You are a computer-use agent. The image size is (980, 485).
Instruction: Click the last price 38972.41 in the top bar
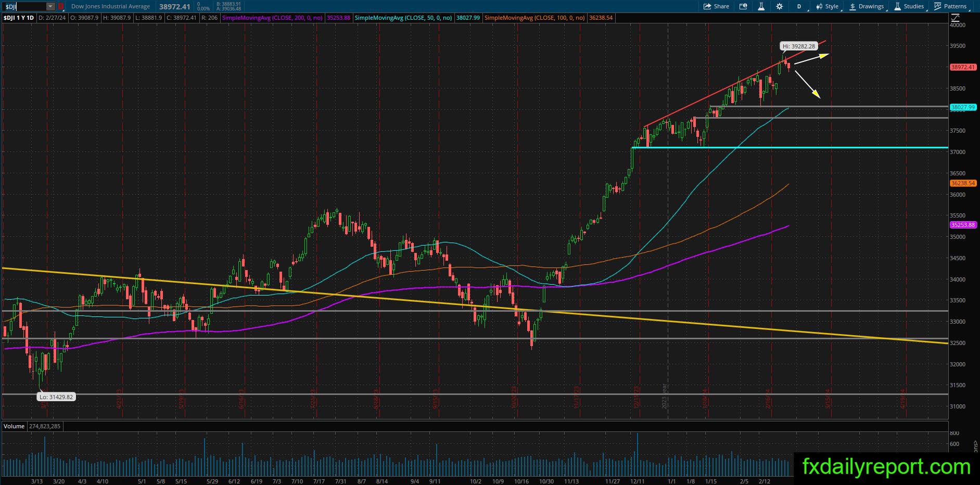(174, 6)
